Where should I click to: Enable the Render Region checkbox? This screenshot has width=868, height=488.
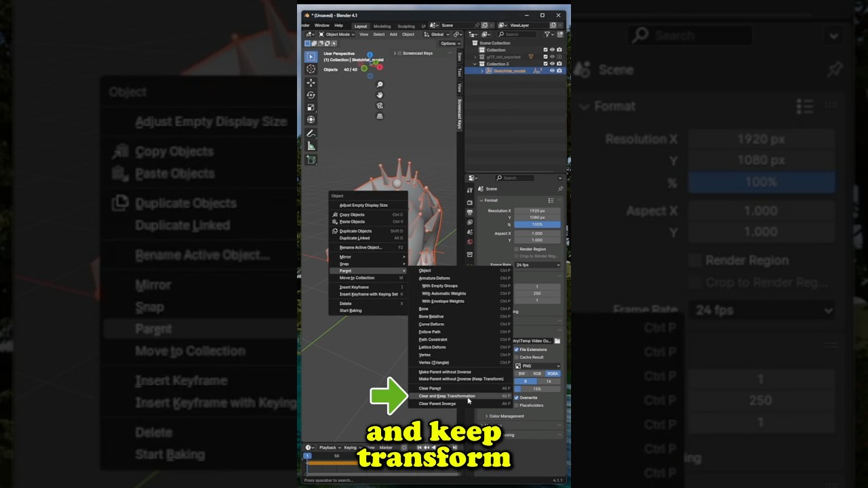(516, 249)
